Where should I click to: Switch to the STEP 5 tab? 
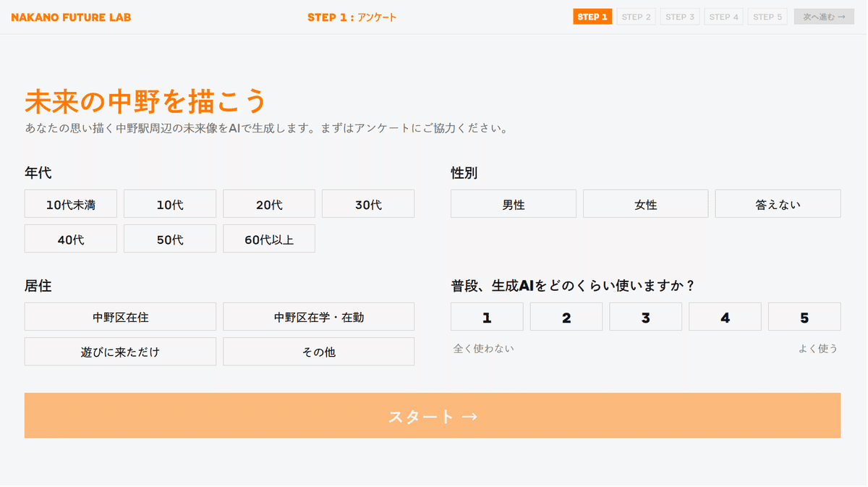click(x=767, y=17)
